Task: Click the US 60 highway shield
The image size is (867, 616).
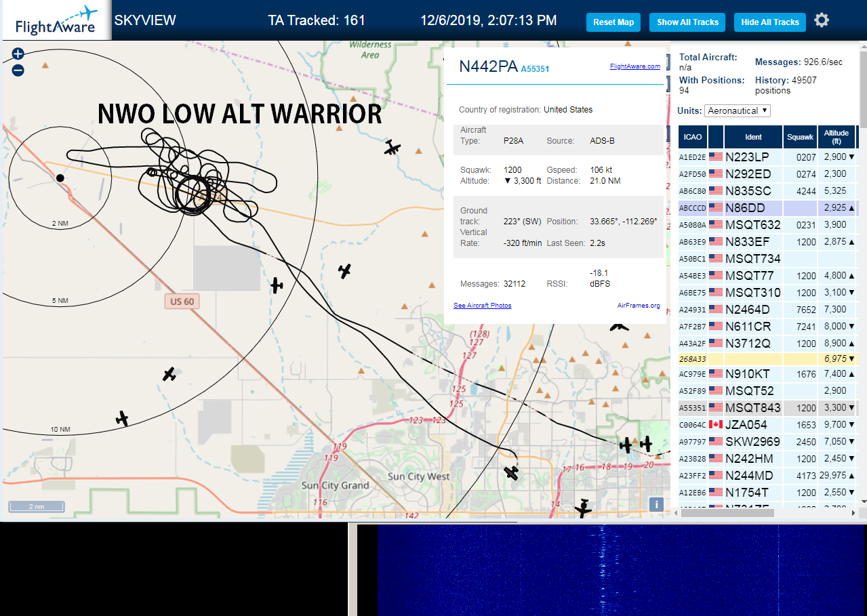Action: pyautogui.click(x=182, y=302)
